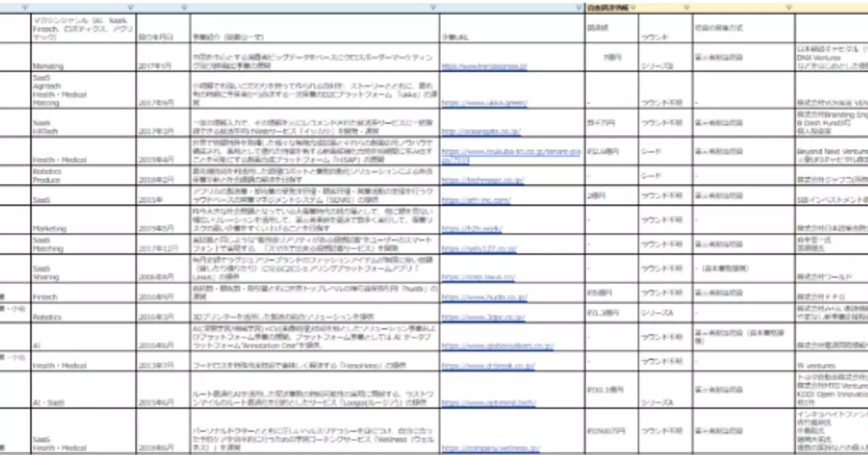Select シリーズA cell in the optimind.tech row
Image resolution: width=868 pixels, height=455 pixels.
[x=665, y=390]
